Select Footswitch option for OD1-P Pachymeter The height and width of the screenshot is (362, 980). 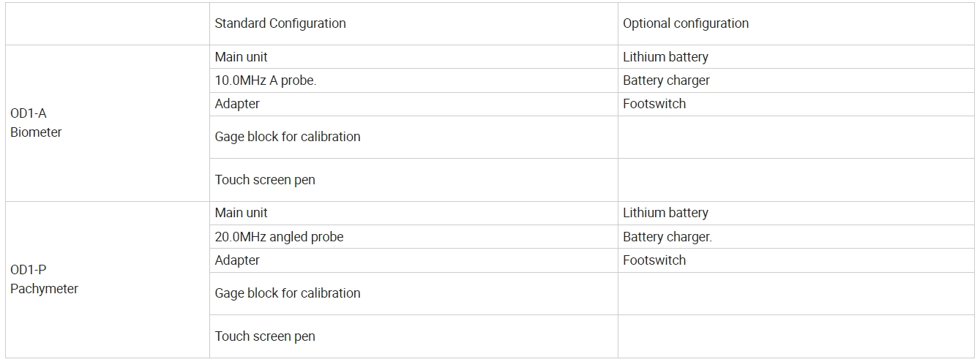(x=654, y=260)
